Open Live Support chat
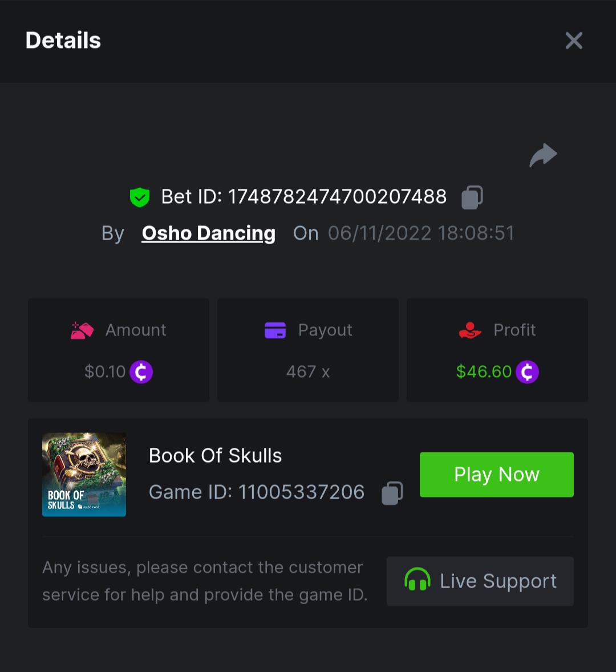616x672 pixels. [480, 581]
